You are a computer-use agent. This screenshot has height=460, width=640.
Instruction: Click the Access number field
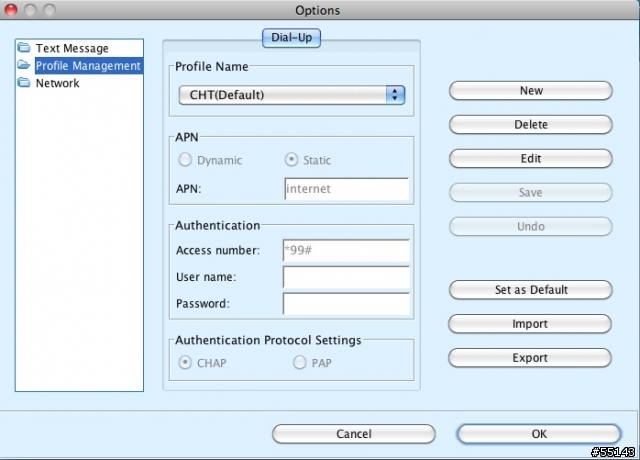point(346,250)
